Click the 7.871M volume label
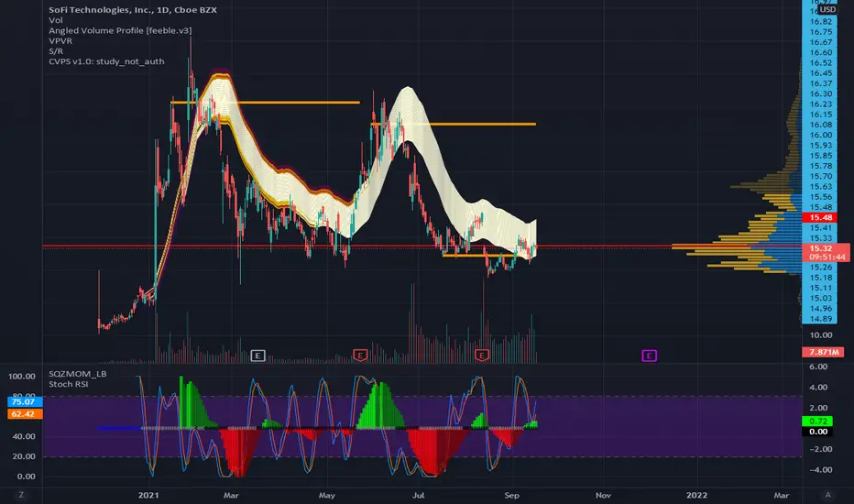Viewport: 854px width, 504px height. click(824, 352)
